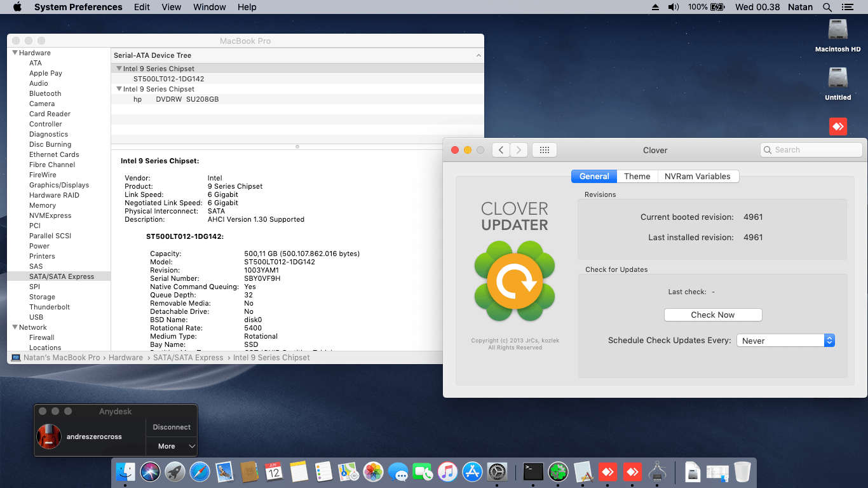The image size is (868, 488).
Task: Collapse the Hardware section in sidebar
Action: tap(15, 53)
